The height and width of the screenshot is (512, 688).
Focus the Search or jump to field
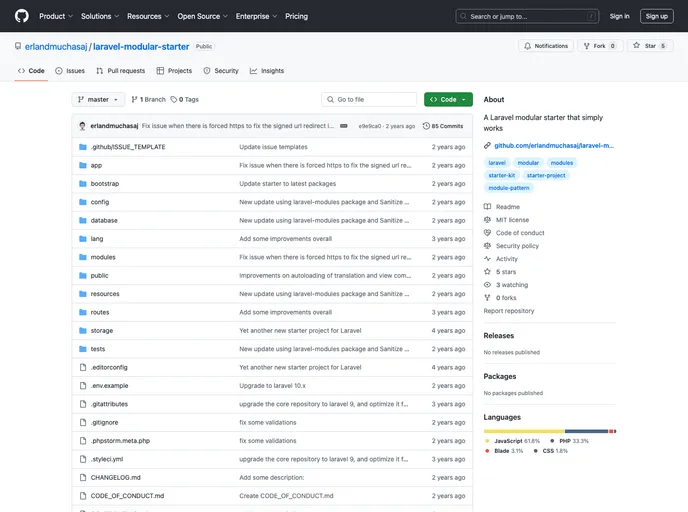click(x=527, y=16)
